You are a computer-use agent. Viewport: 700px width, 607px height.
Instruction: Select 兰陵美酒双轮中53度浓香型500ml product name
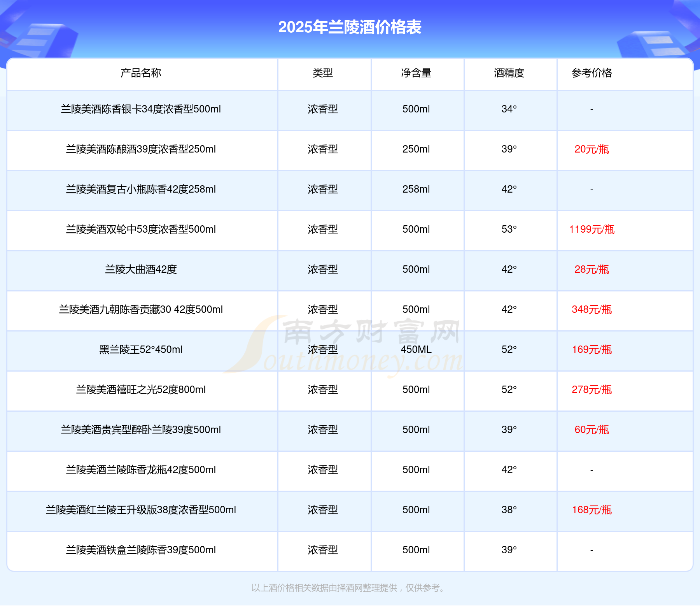141,229
